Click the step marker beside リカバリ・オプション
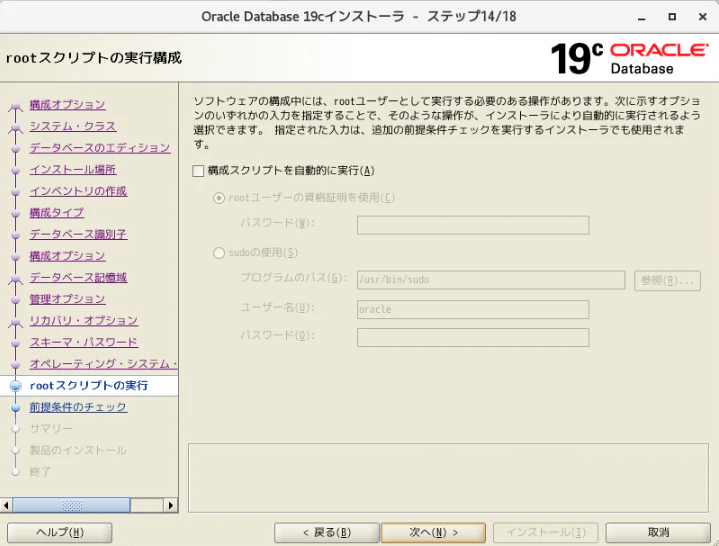 click(16, 321)
